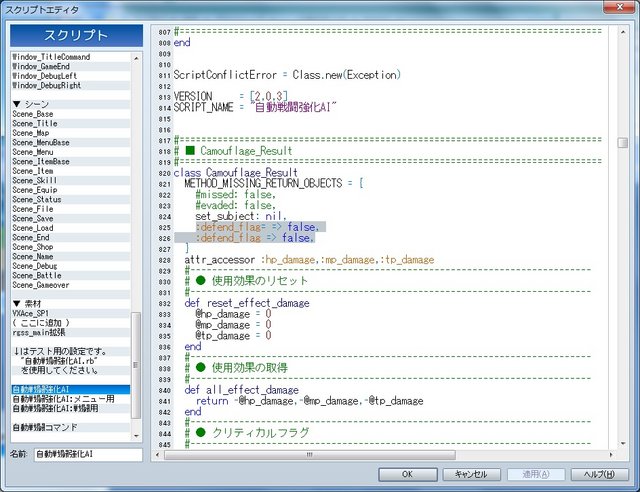640x492 pixels.
Task: Click script list scroll down arrow
Action: (136, 436)
